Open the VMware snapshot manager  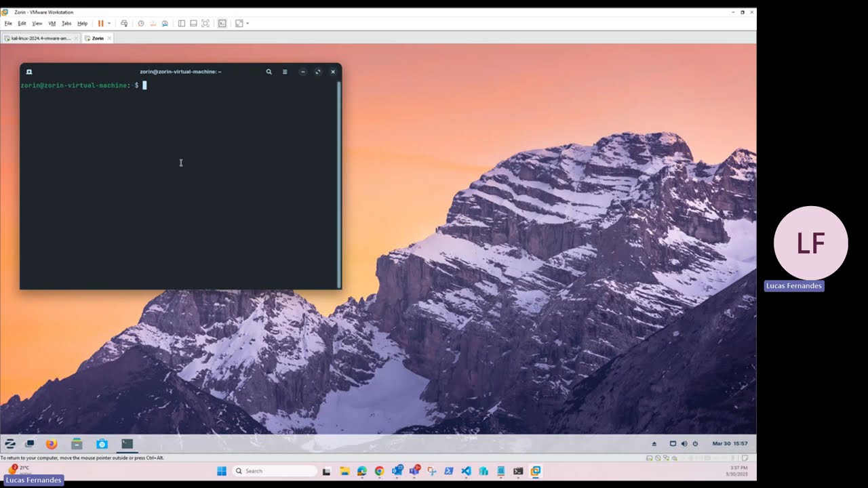(165, 23)
